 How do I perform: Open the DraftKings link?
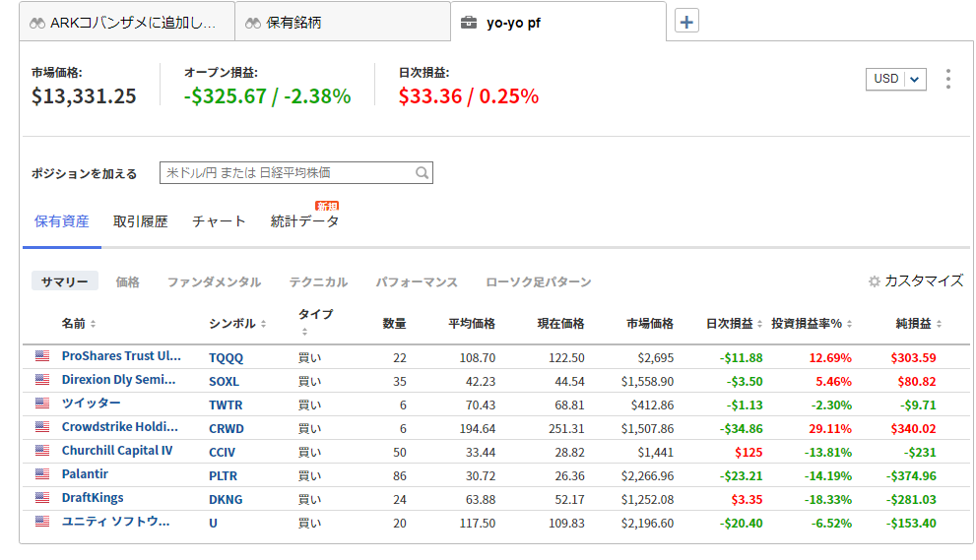click(x=93, y=498)
